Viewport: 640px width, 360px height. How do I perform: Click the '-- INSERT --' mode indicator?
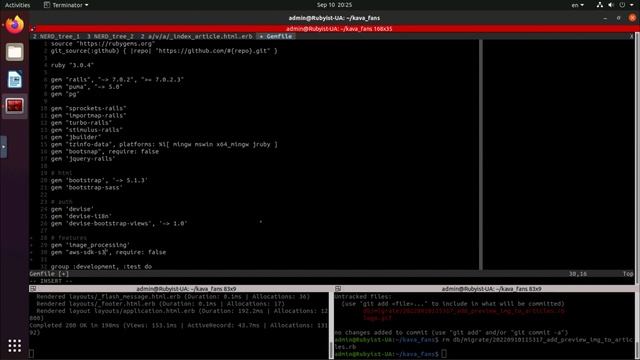[51, 281]
